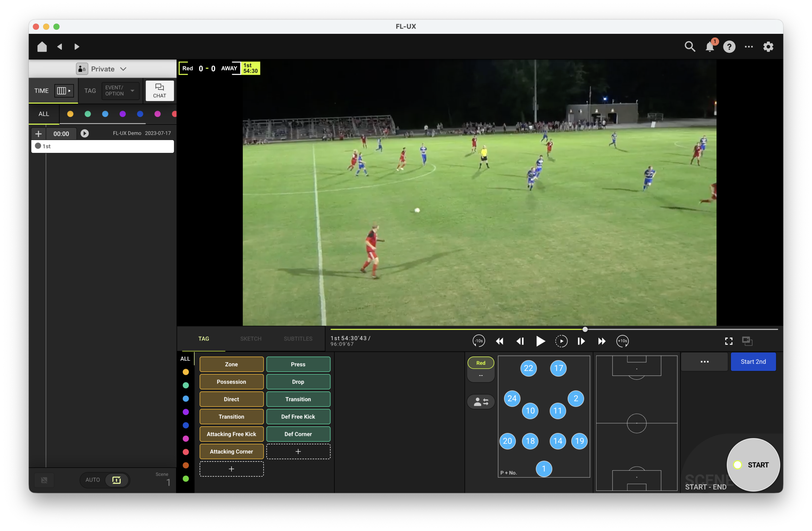Screen dimensions: 812x531
Task: Switch to the SKETCH tab
Action: coord(251,339)
